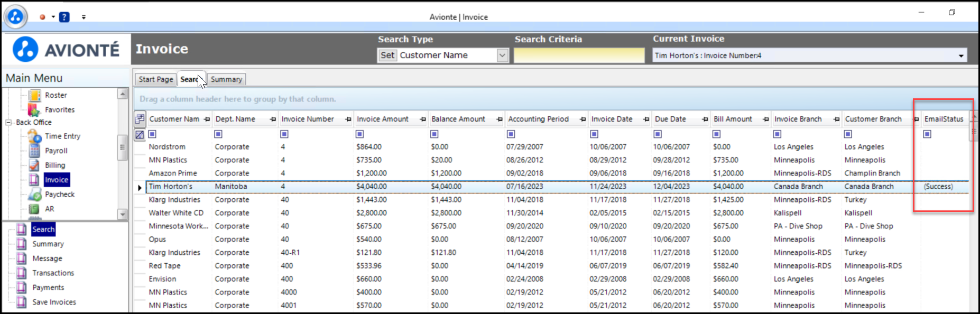
Task: Click the Main Menu scroll down arrow
Action: pos(123,215)
